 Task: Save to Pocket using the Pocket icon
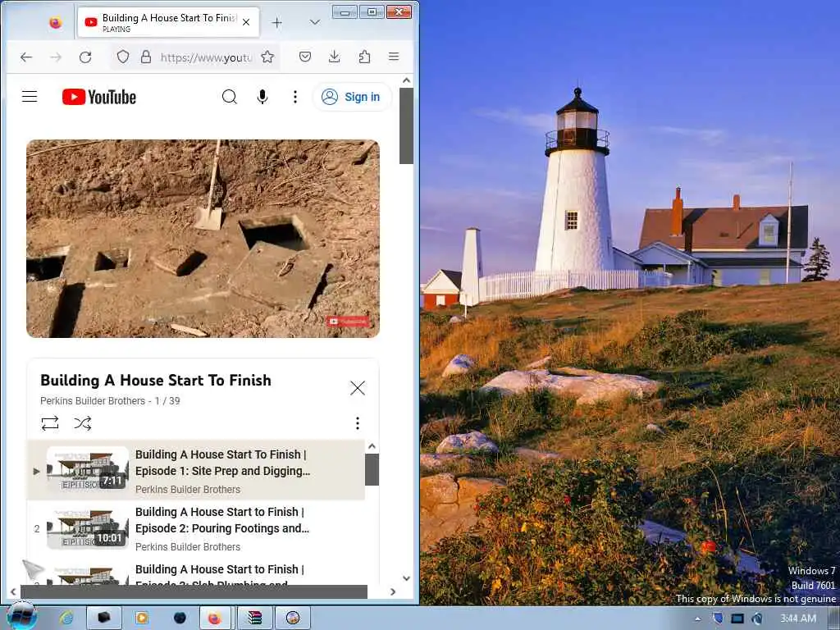tap(305, 57)
